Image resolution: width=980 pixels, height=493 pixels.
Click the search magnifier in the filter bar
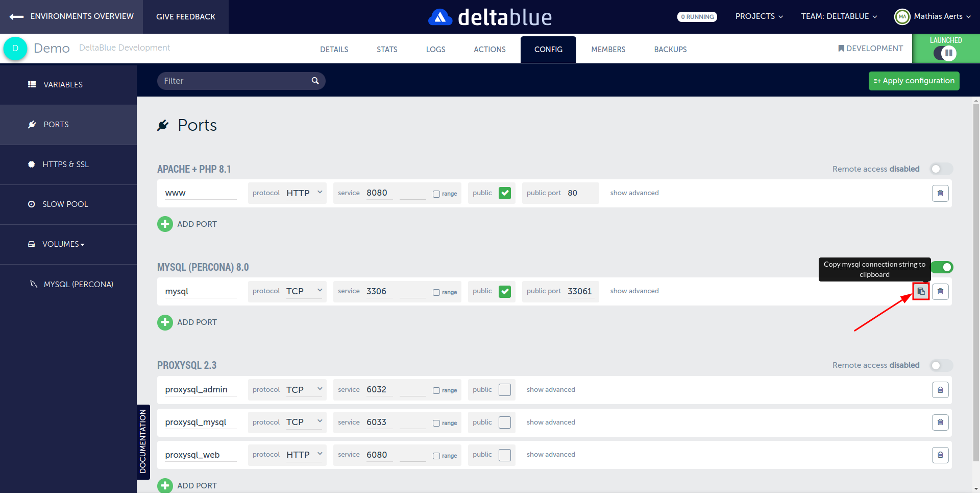[x=315, y=81]
